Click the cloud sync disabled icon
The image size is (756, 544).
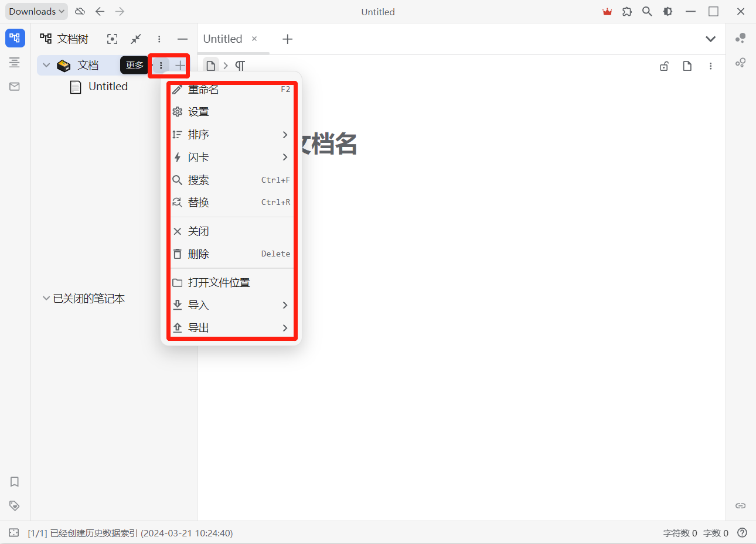80,11
